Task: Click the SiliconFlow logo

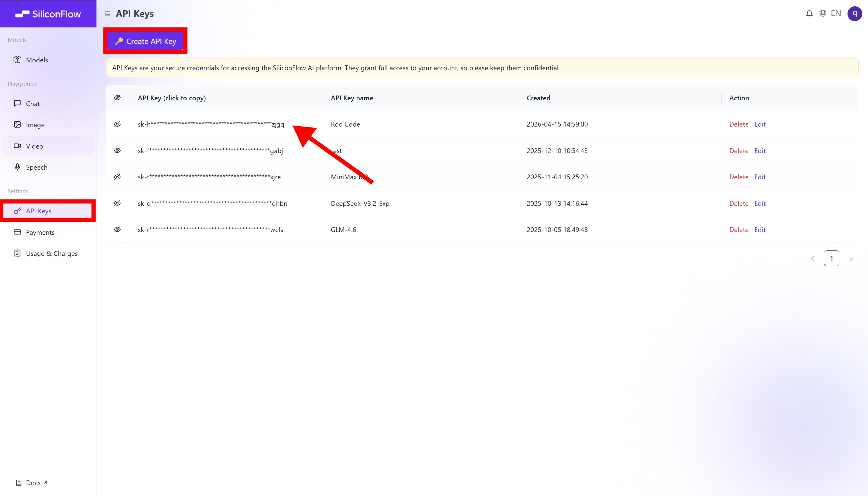Action: [x=48, y=14]
